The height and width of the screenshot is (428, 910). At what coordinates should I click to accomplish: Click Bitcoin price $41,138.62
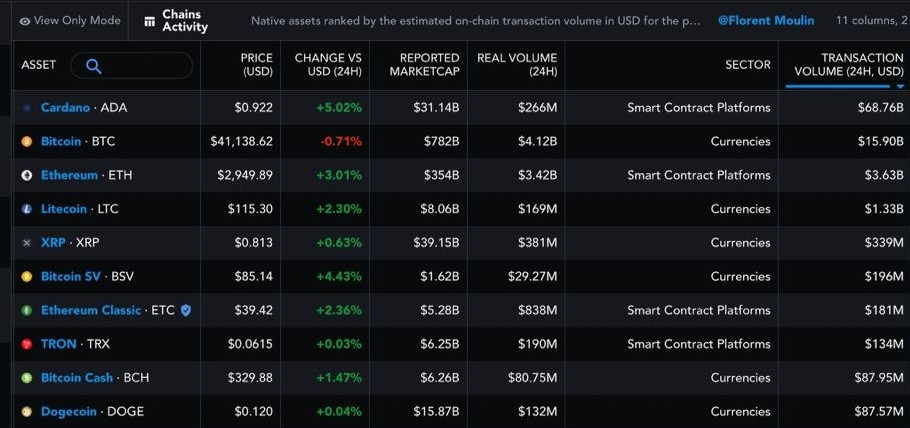click(x=241, y=142)
